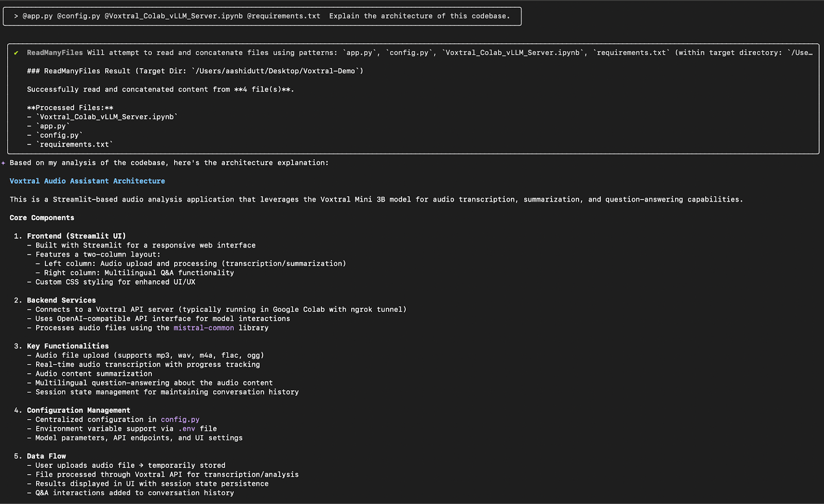Click '@Voxtral_Colab_vLLM_Server.ipynb' in the prompt
The image size is (824, 504).
(x=174, y=16)
